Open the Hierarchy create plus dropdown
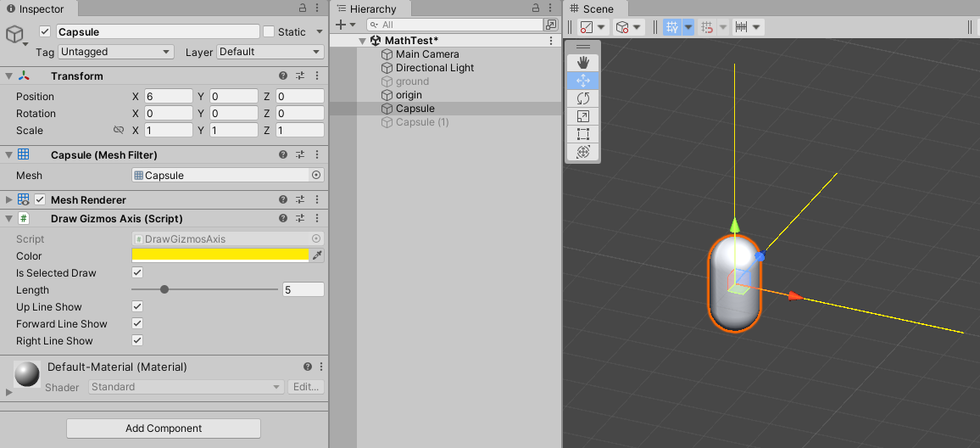980x448 pixels. pyautogui.click(x=345, y=25)
